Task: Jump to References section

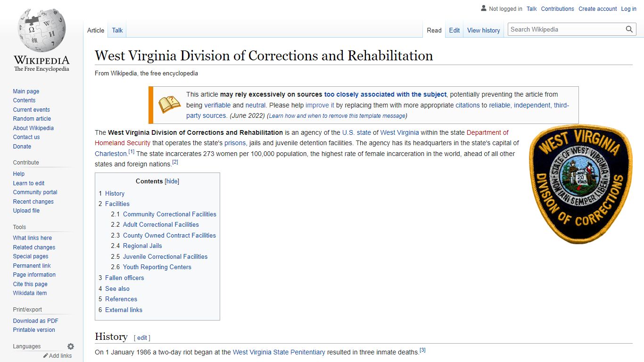Action: (121, 299)
